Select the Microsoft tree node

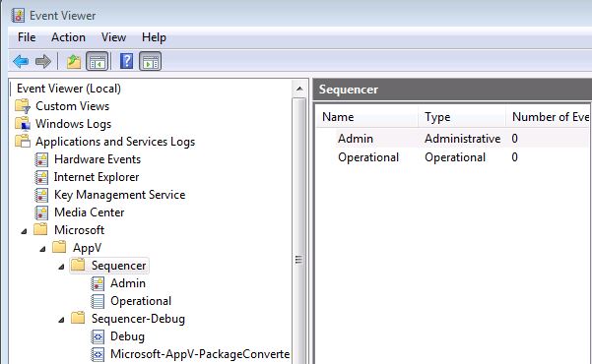pos(79,230)
